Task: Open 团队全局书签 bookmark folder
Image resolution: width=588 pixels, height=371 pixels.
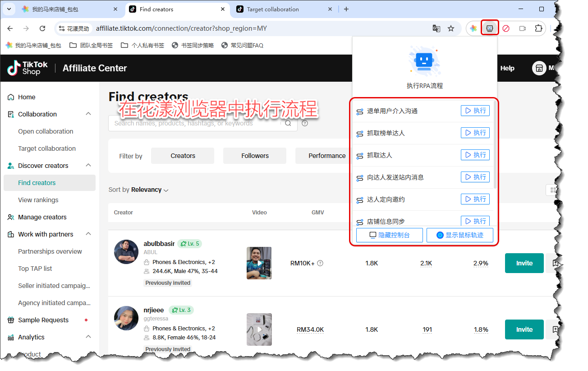Action: 92,45
